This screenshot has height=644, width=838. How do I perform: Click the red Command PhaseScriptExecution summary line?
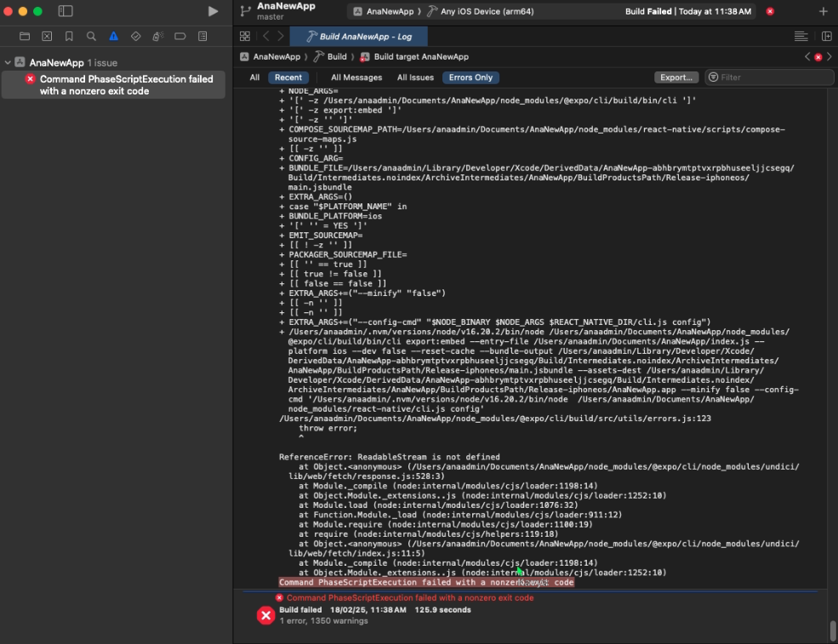coord(410,598)
